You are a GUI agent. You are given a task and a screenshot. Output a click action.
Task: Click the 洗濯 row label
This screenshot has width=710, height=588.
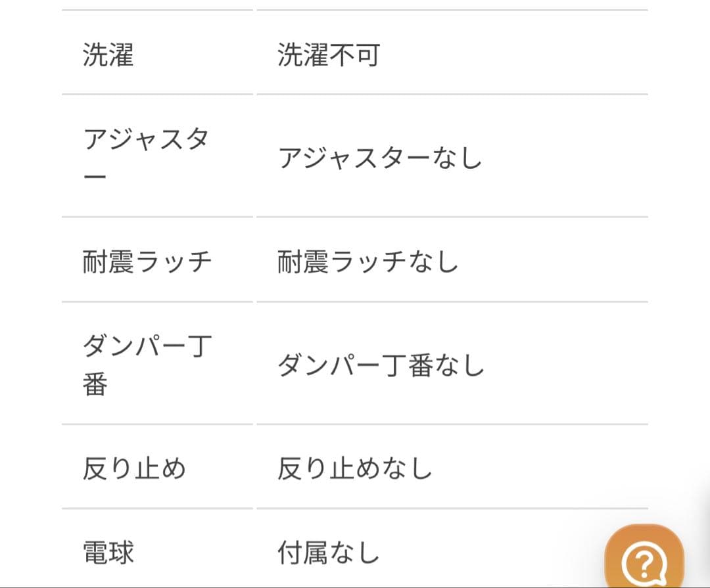click(x=108, y=55)
